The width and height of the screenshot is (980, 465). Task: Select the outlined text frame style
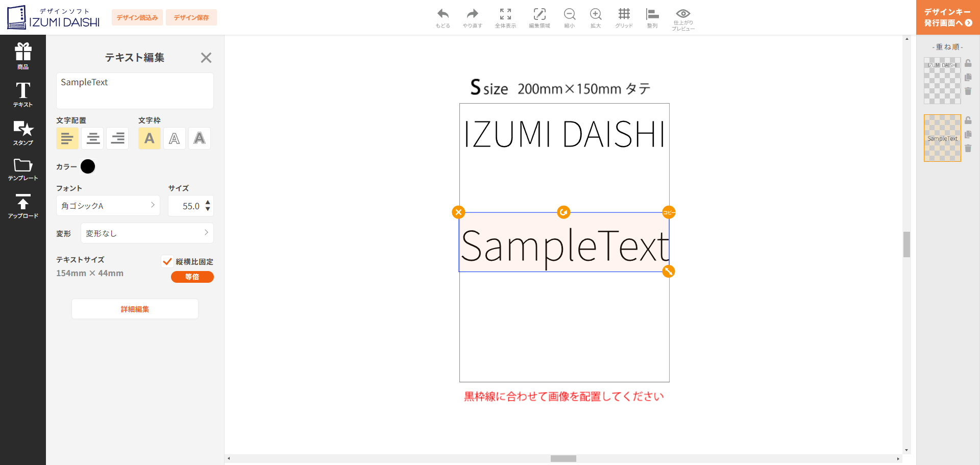174,138
